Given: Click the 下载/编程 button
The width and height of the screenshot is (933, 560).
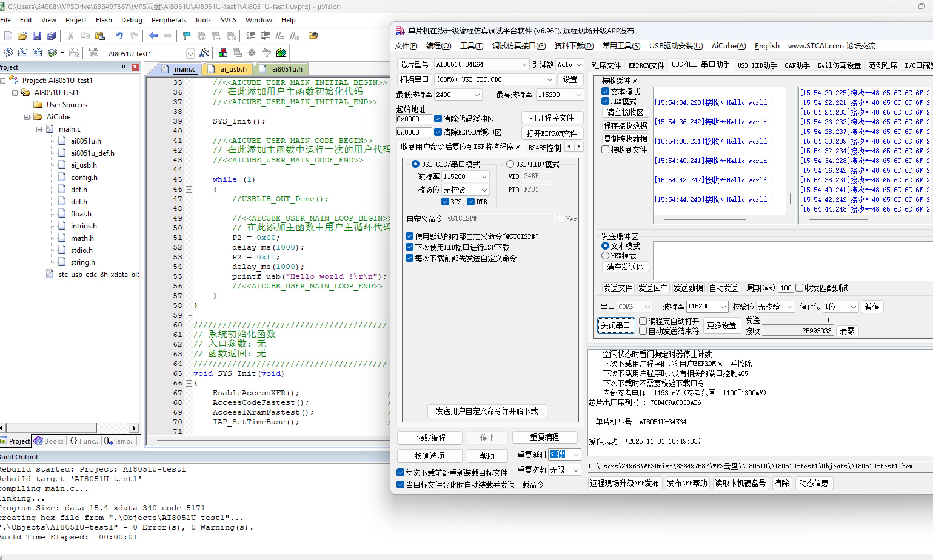Looking at the screenshot, I should click(x=430, y=438).
